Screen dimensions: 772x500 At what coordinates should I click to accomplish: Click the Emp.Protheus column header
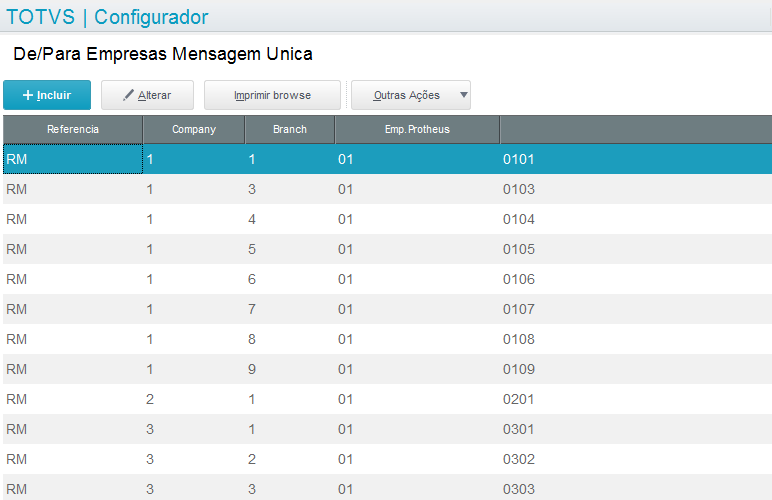[417, 129]
